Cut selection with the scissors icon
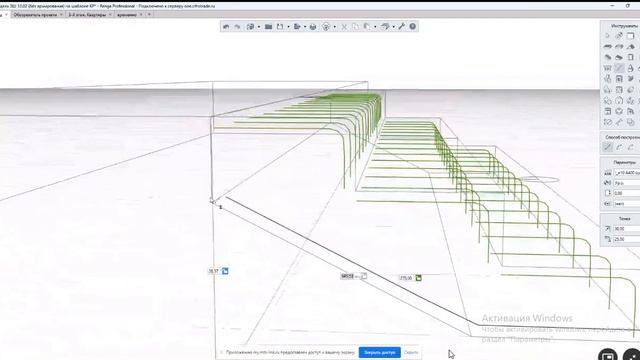This screenshot has height=360, width=640. tap(344, 27)
